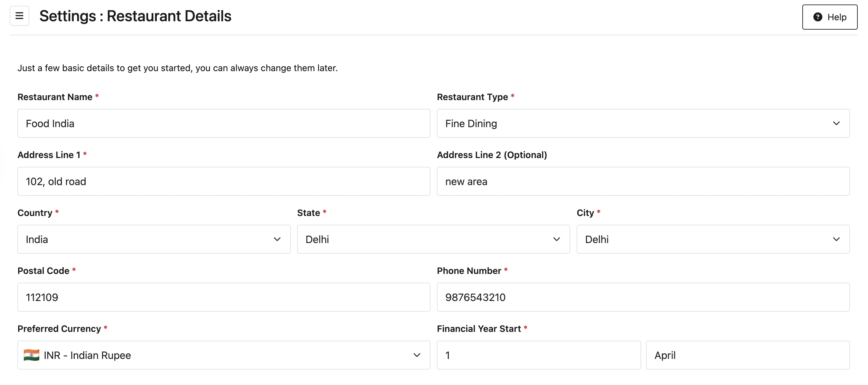Click the Help question mark icon

coord(817,17)
